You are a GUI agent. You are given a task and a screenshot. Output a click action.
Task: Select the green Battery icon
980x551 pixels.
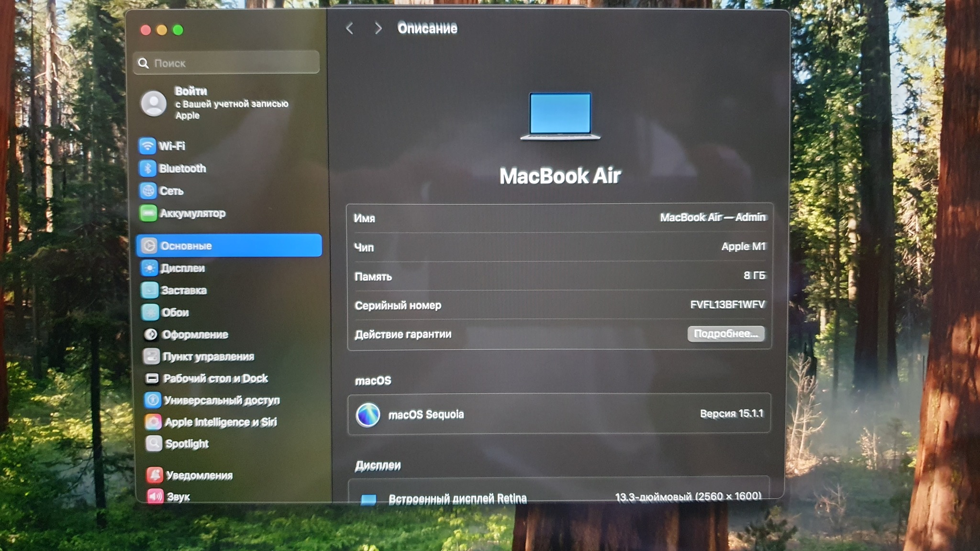pyautogui.click(x=148, y=213)
